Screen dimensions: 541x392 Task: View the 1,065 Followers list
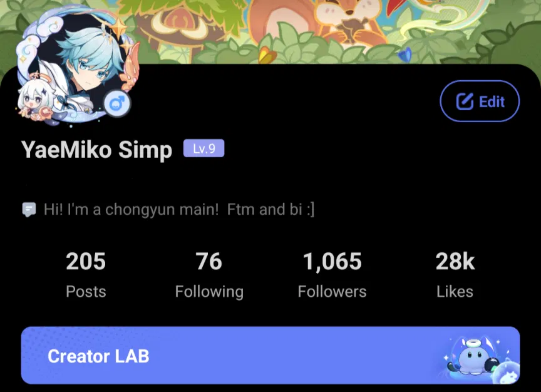coord(332,275)
